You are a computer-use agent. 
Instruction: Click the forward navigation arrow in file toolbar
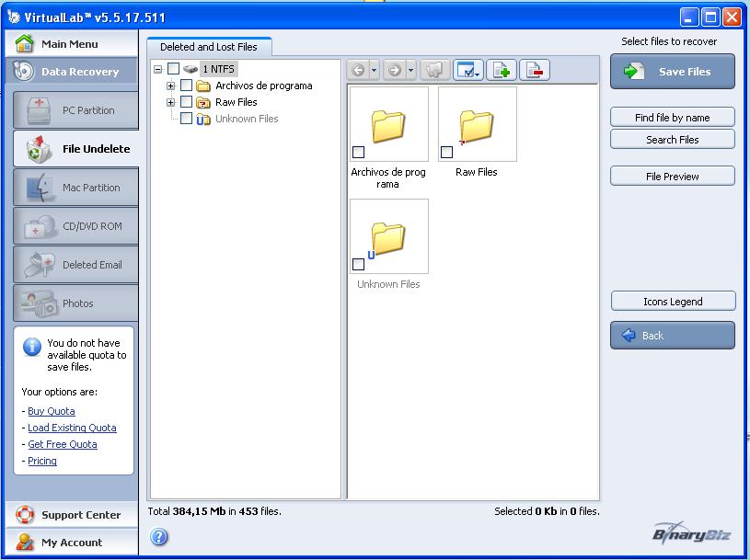tap(394, 70)
